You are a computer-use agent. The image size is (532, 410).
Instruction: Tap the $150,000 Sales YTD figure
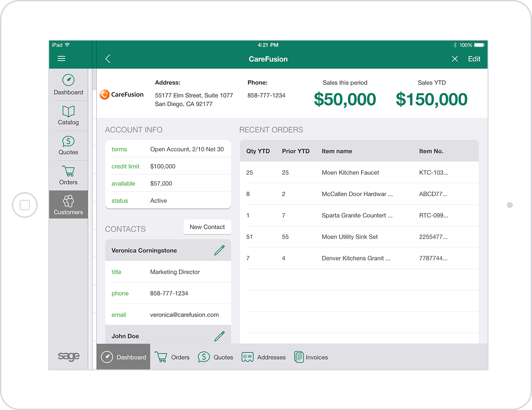point(432,100)
